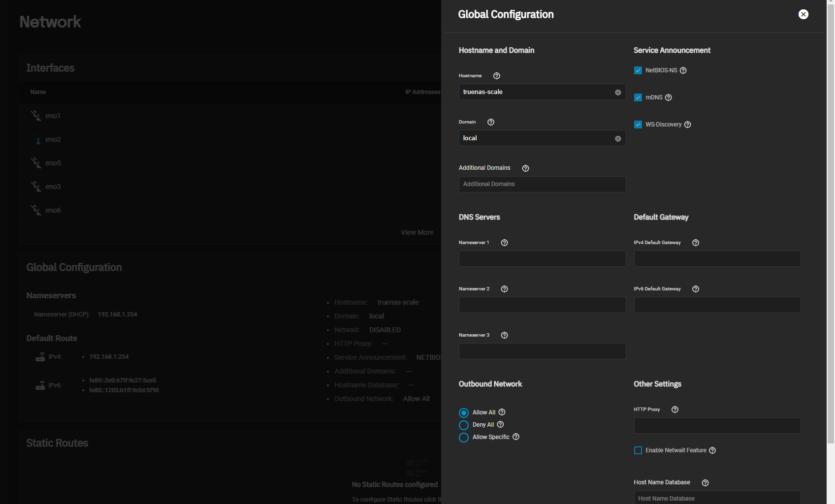The width and height of the screenshot is (835, 504).
Task: Click the eno5 interface status icon
Action: click(36, 163)
